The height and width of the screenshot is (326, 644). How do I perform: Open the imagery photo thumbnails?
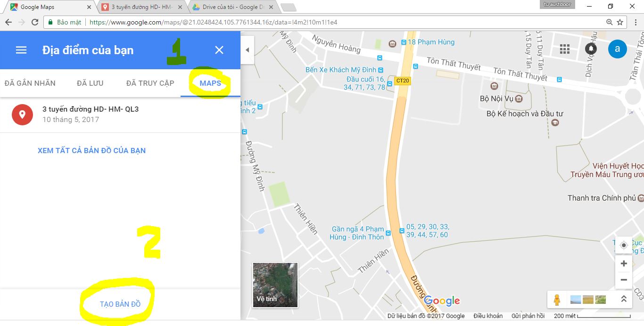[588, 299]
